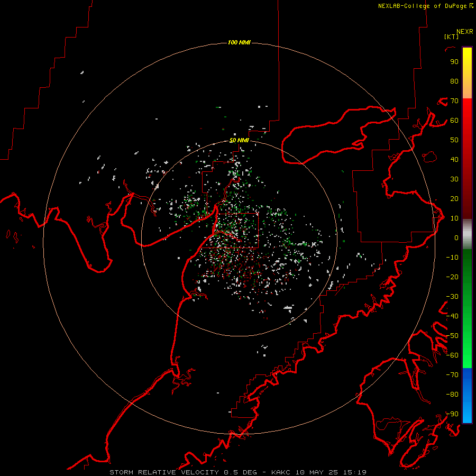This screenshot has width=476, height=476.
Task: Click the positive 90 knot scale label
Action: (454, 62)
